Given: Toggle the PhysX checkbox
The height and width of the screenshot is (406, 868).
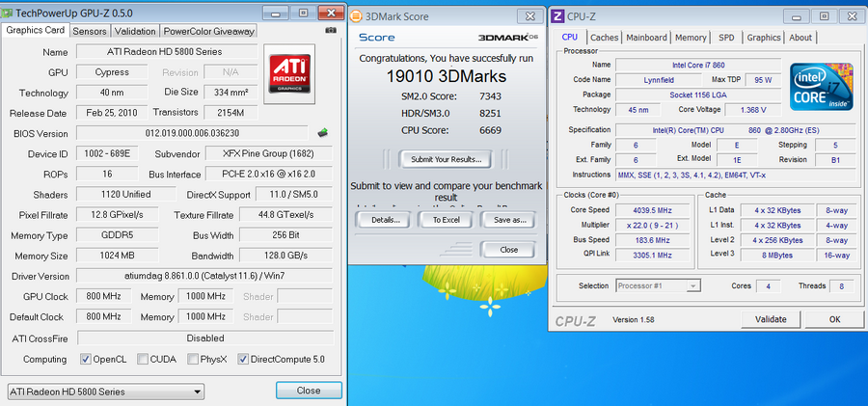Looking at the screenshot, I should 193,359.
